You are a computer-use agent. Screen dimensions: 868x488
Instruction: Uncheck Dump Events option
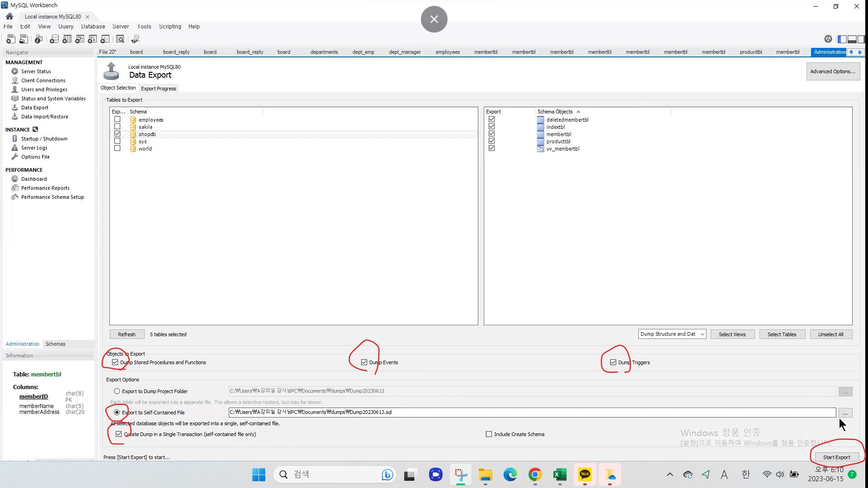point(364,362)
